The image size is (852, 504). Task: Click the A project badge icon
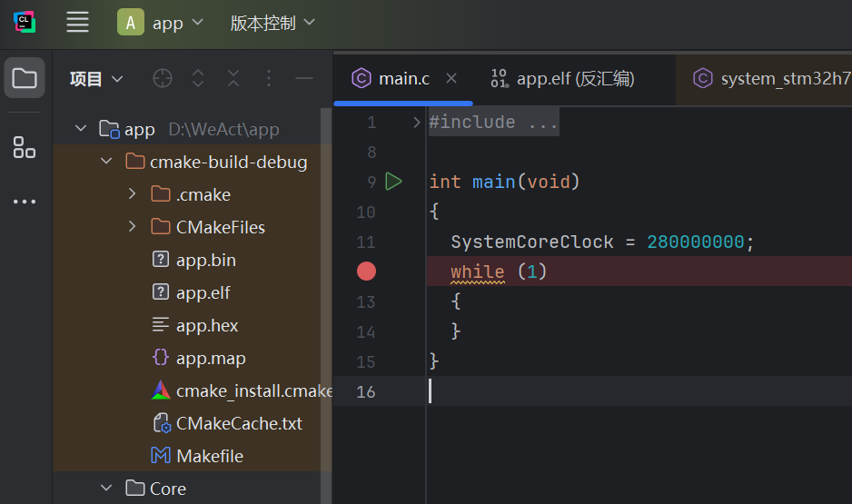coord(131,23)
